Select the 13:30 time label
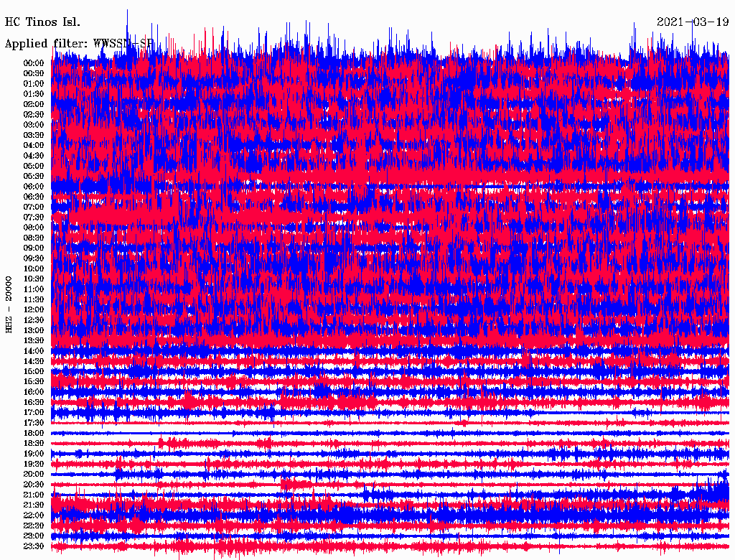 coord(34,341)
